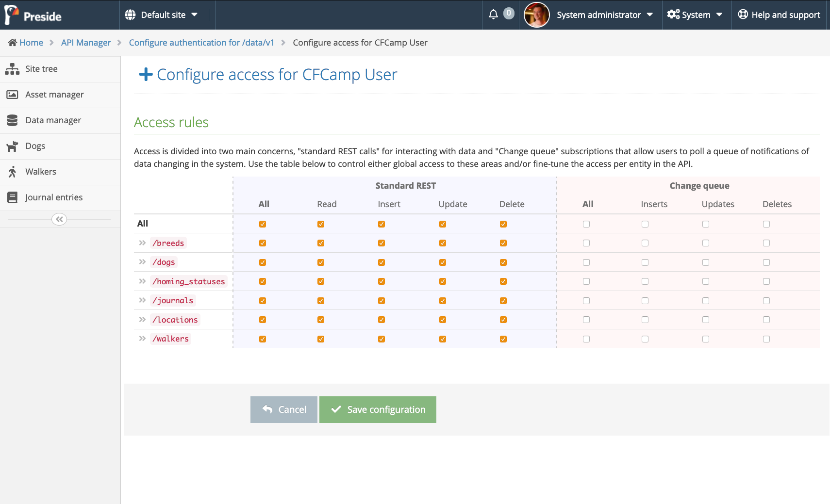This screenshot has height=504, width=830.
Task: Expand the /breeds entity row
Action: click(x=142, y=243)
